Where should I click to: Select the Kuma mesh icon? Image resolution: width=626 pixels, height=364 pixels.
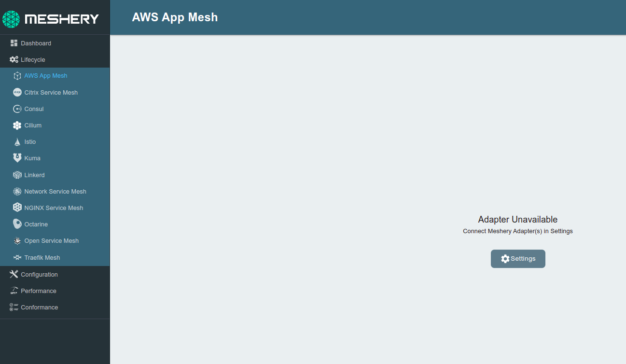click(x=17, y=158)
